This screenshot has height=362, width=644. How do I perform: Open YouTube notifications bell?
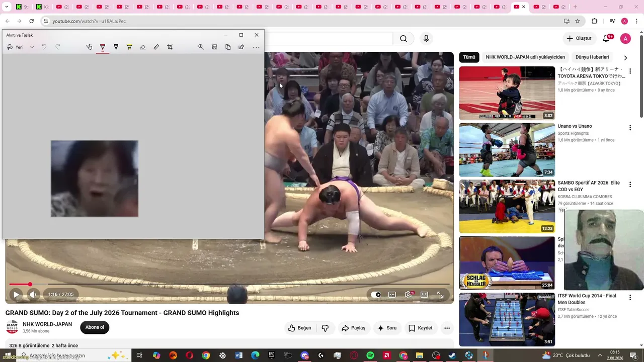click(607, 39)
